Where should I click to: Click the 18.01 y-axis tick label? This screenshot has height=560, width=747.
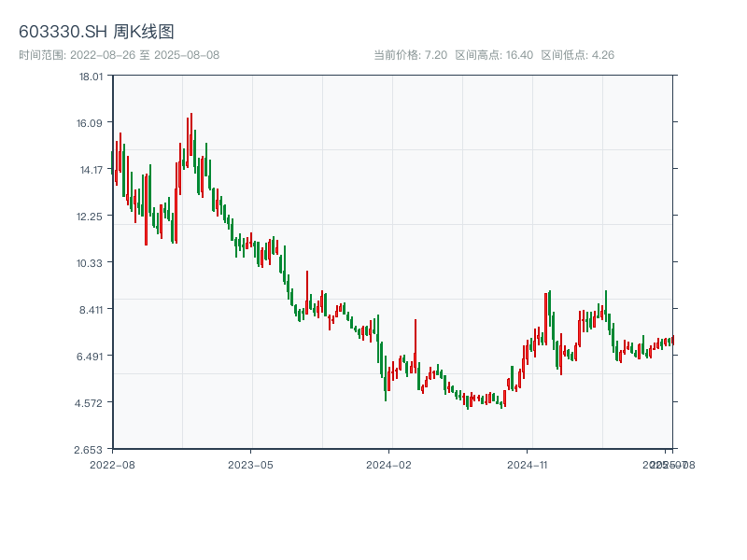click(x=91, y=77)
